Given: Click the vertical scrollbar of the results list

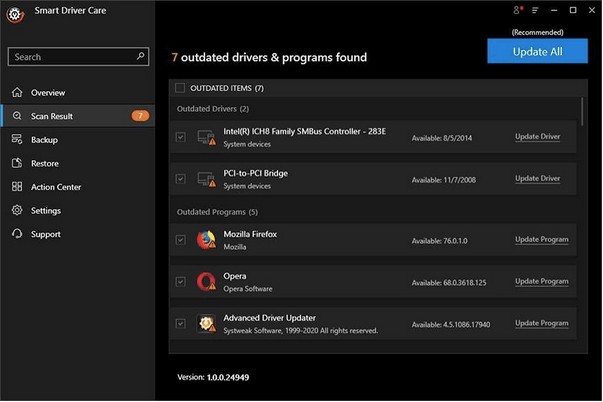Looking at the screenshot, I should click(583, 110).
